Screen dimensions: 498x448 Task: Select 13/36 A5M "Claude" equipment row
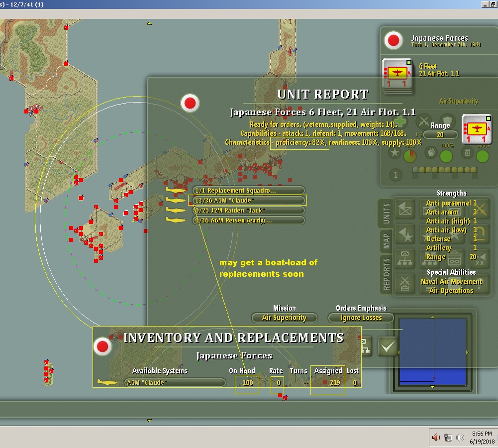click(x=248, y=200)
